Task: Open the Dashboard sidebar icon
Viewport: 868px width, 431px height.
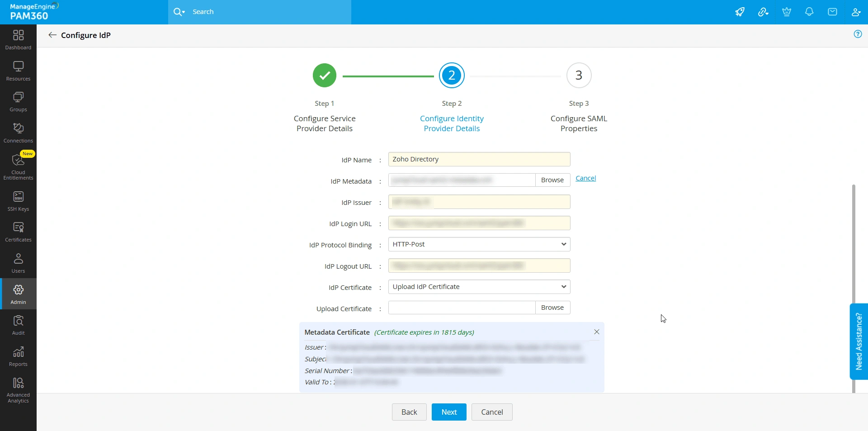Action: (x=18, y=40)
